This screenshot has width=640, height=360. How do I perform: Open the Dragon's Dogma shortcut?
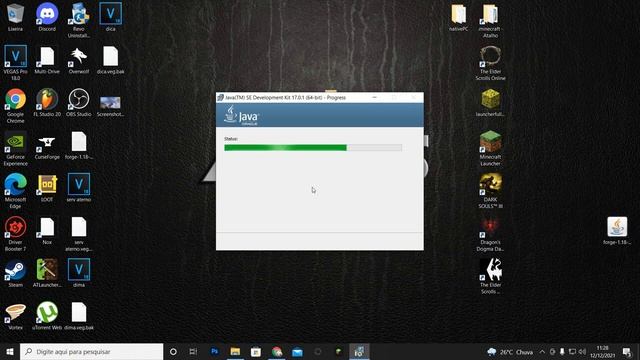coord(490,234)
